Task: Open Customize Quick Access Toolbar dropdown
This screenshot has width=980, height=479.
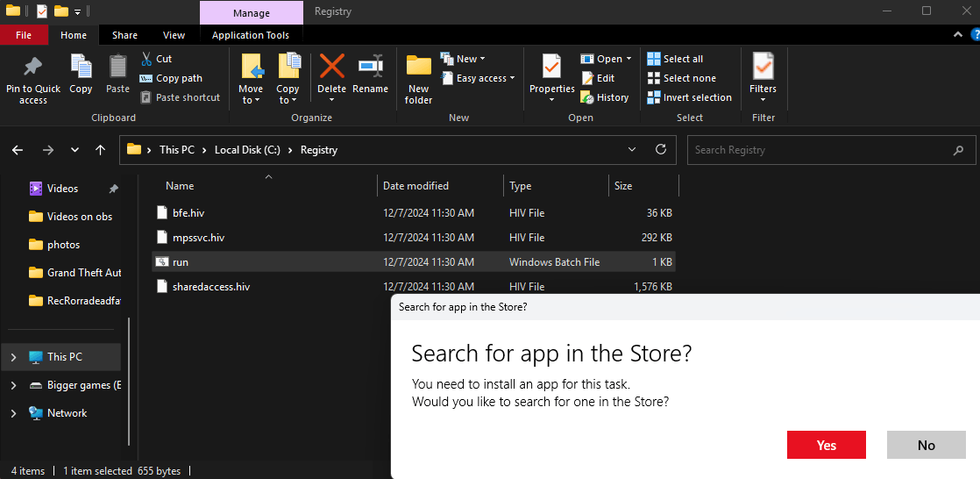Action: pyautogui.click(x=77, y=11)
